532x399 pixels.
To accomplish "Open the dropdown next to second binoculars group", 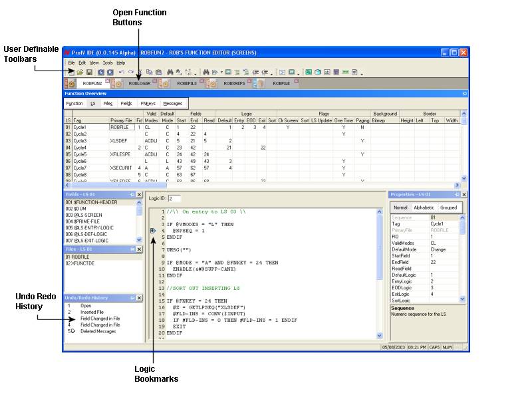I will 221,72.
